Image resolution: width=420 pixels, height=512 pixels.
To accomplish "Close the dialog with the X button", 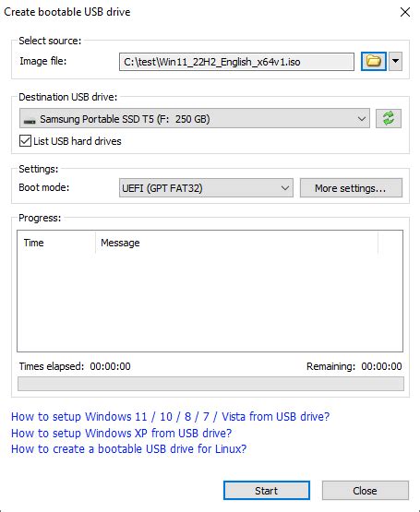I will [x=405, y=12].
